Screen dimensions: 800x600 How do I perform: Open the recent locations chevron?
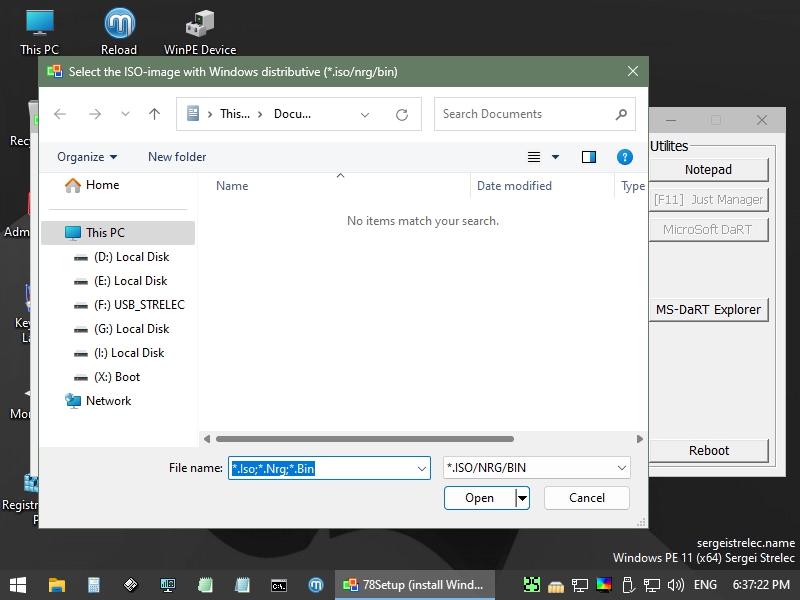(125, 114)
